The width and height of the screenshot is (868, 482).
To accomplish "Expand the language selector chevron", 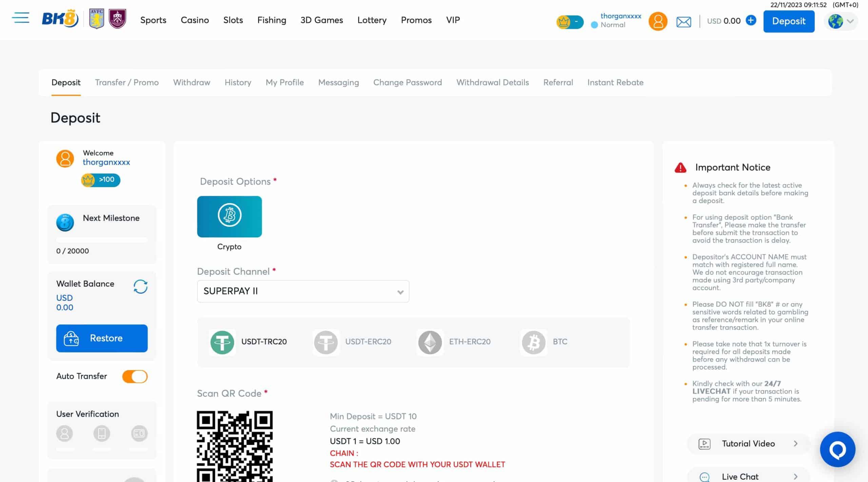I will [850, 21].
